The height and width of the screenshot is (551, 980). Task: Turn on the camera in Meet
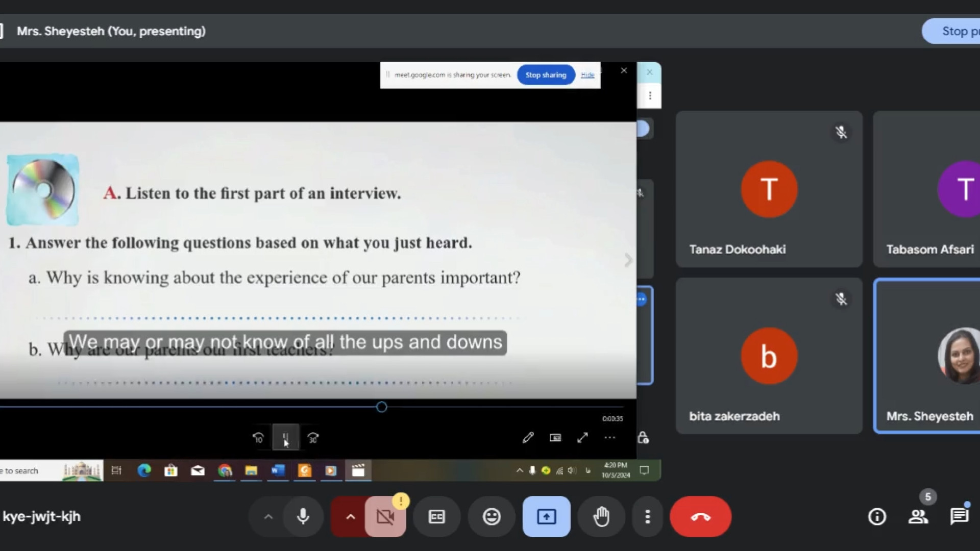(x=385, y=516)
